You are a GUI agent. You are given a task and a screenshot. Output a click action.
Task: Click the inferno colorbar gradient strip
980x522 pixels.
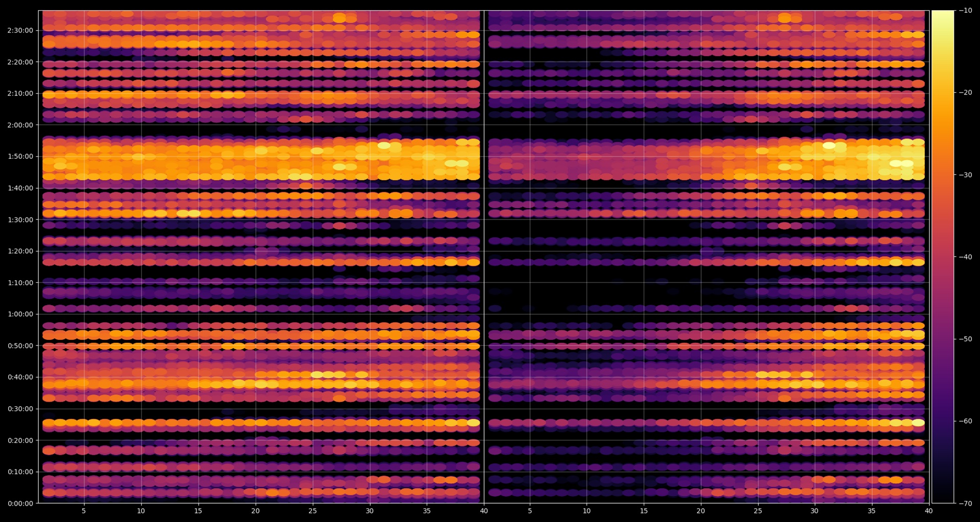(943, 257)
